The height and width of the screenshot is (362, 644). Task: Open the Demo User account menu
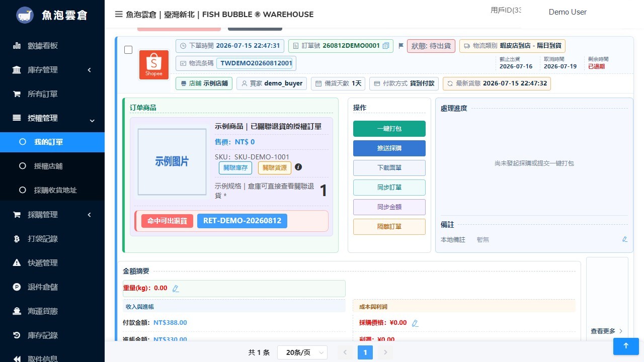coord(568,12)
